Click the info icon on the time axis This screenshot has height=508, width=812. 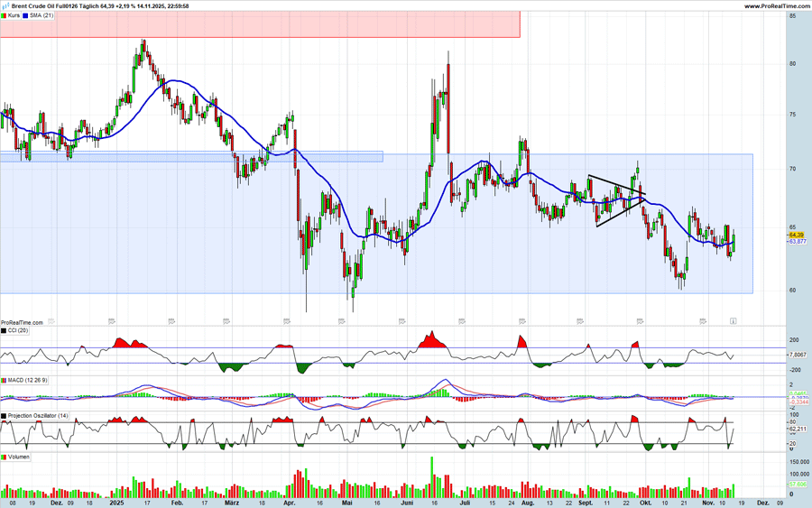733,320
